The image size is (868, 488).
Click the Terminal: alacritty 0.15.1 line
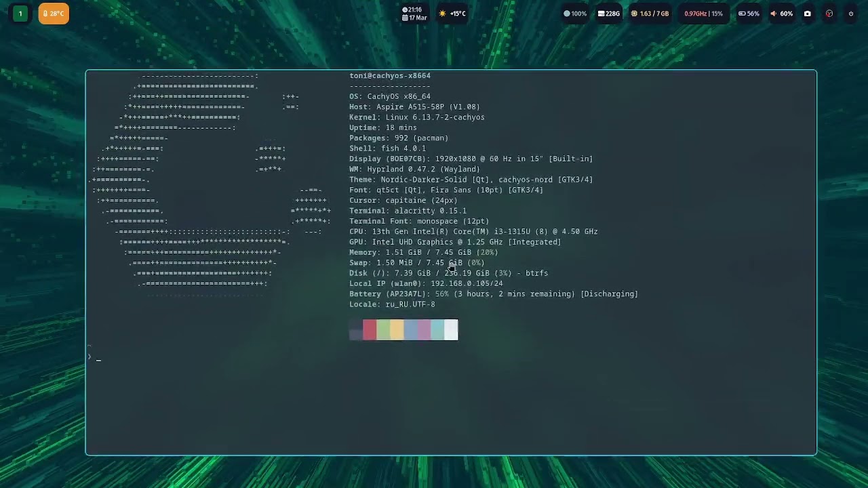(x=408, y=211)
